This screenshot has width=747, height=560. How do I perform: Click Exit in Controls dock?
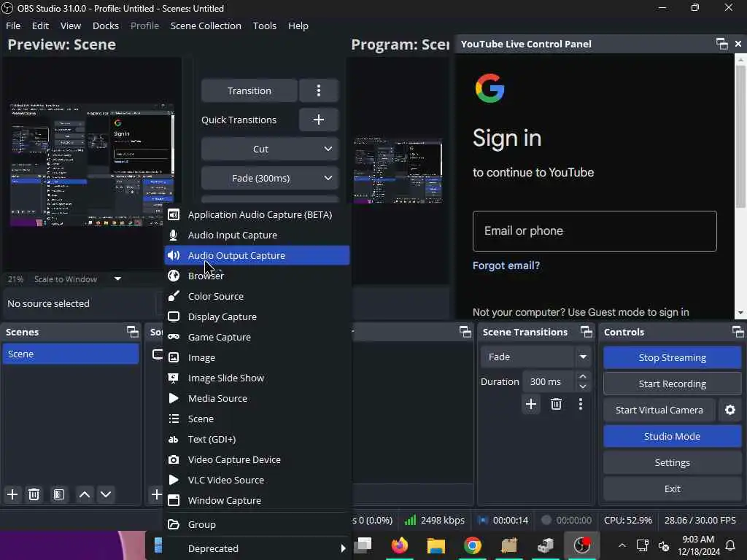(672, 489)
